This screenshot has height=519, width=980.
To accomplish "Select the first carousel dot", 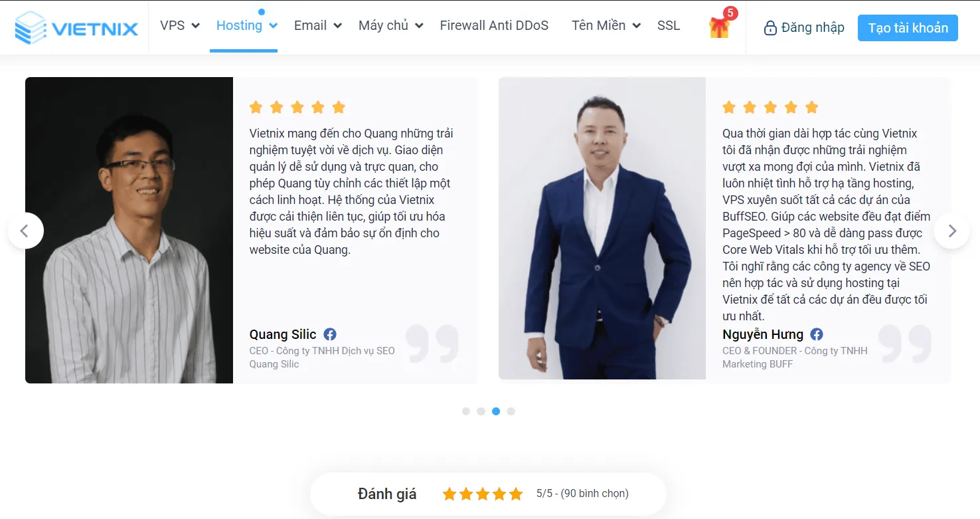I will point(466,411).
